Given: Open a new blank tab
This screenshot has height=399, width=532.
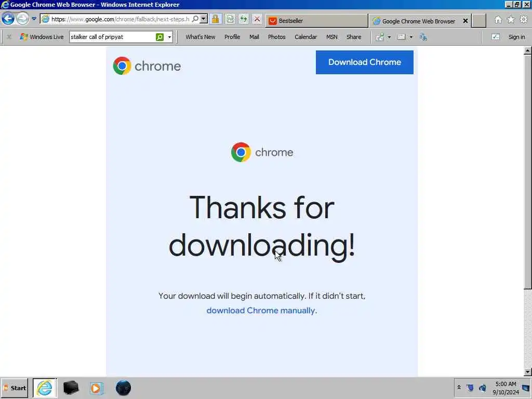Looking at the screenshot, I should (479, 21).
